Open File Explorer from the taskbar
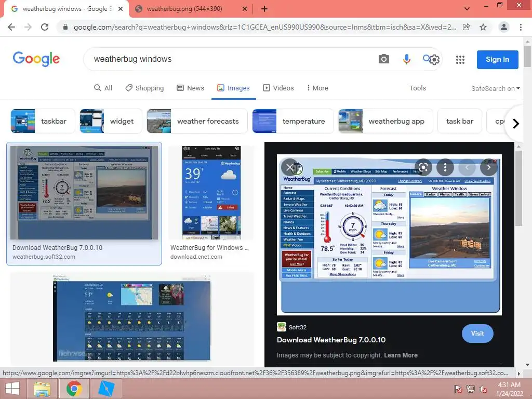Image resolution: width=532 pixels, height=399 pixels. tap(42, 389)
